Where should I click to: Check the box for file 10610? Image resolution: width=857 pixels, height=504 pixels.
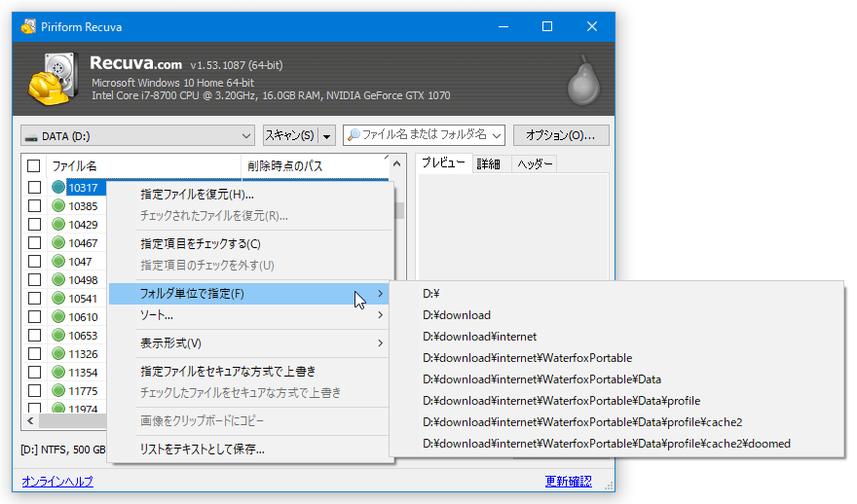pos(34,317)
